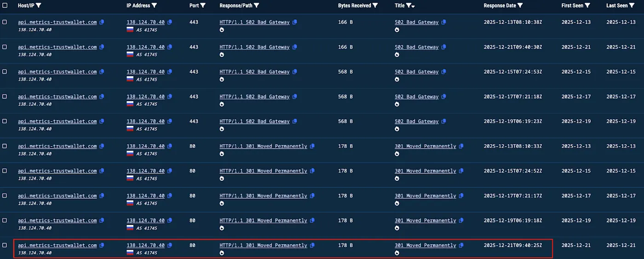Copy IP address in the first row

(x=170, y=22)
